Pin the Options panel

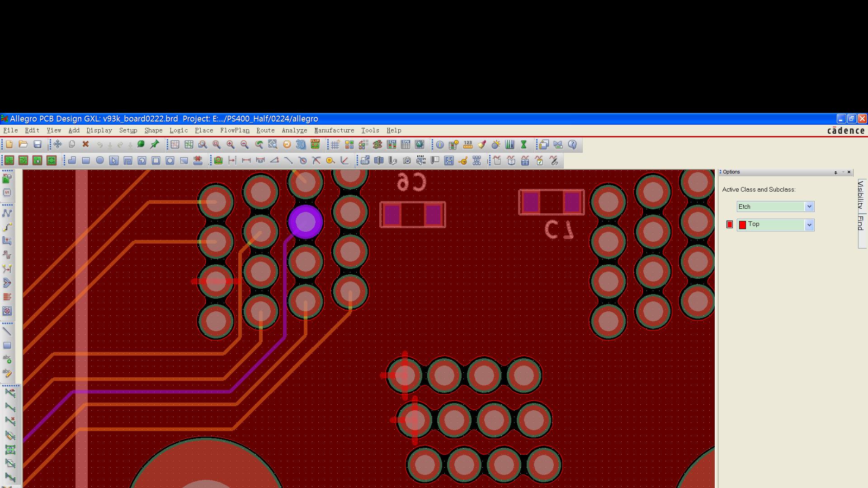(835, 172)
